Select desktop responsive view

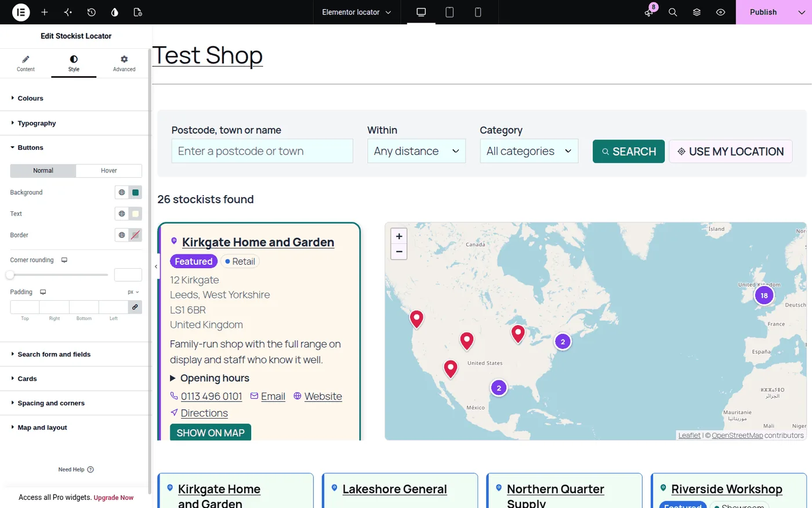click(x=421, y=12)
